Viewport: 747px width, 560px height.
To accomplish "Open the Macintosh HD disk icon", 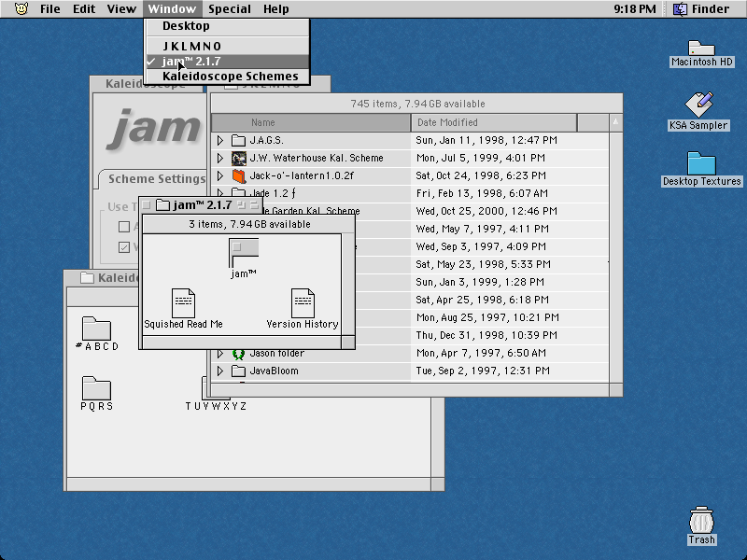I will click(701, 48).
